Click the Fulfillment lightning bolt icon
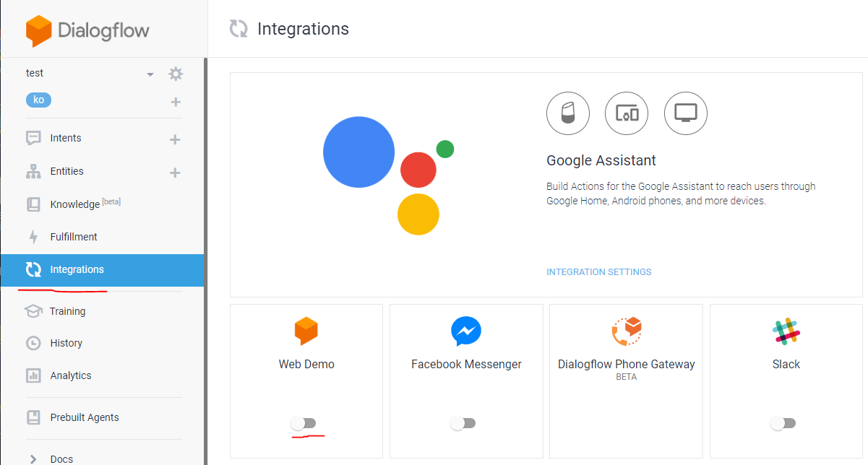 pyautogui.click(x=33, y=237)
